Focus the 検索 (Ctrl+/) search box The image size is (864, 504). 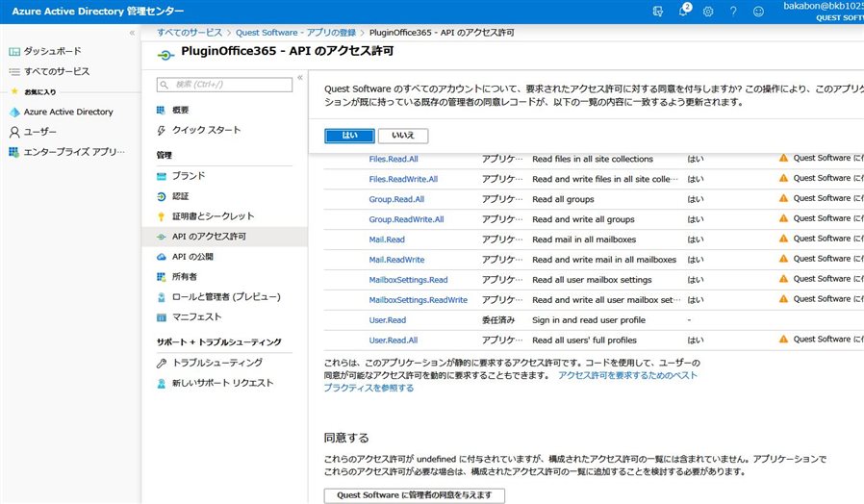(x=224, y=85)
